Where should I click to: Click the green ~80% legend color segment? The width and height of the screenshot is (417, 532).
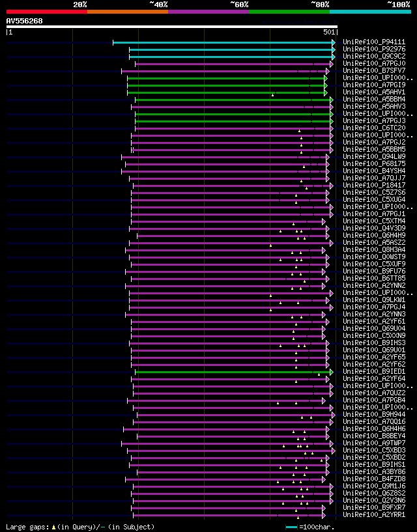pos(289,12)
